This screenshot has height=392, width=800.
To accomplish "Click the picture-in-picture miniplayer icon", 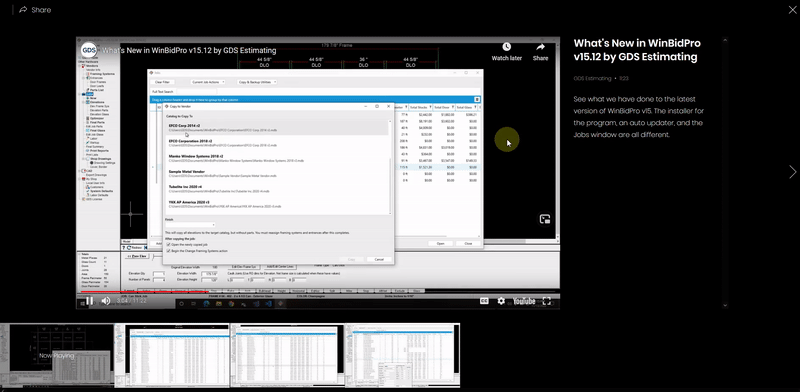I will [545, 219].
